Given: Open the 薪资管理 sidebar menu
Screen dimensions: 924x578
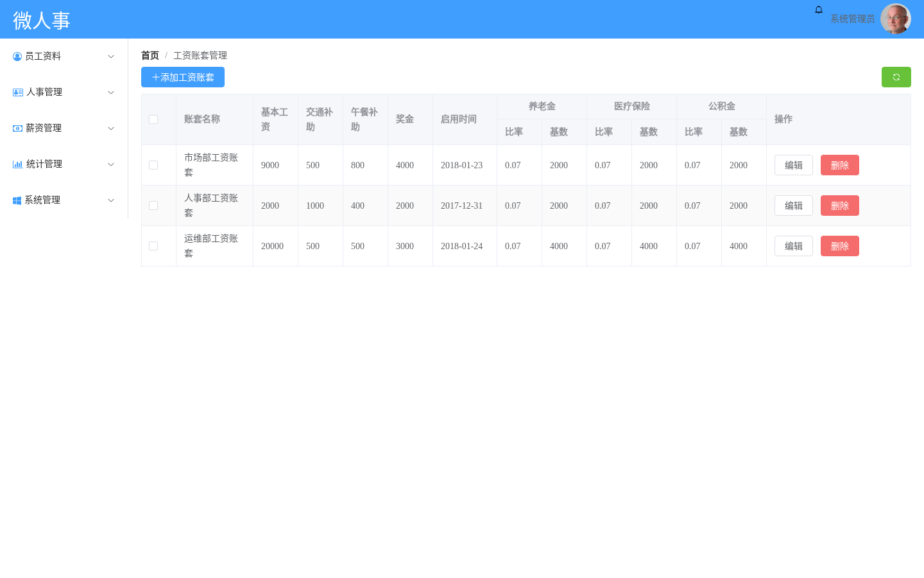Looking at the screenshot, I should pyautogui.click(x=64, y=128).
